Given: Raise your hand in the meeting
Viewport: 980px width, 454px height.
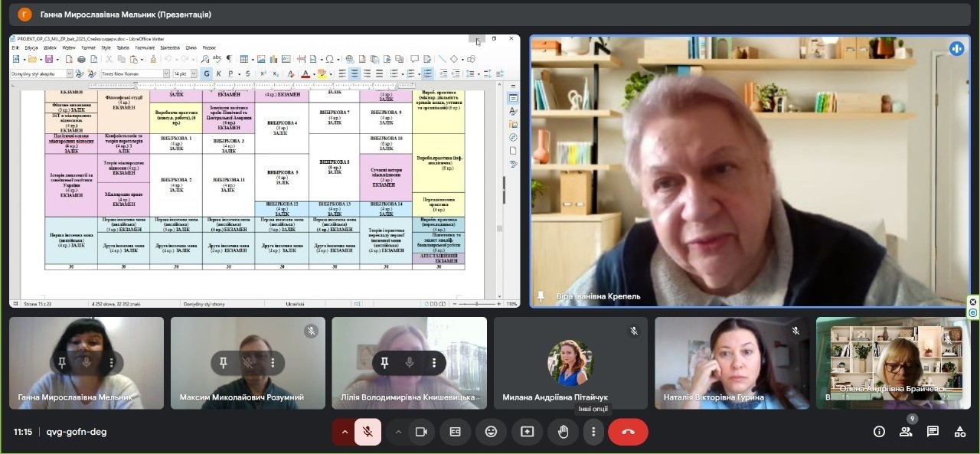Looking at the screenshot, I should pos(563,432).
